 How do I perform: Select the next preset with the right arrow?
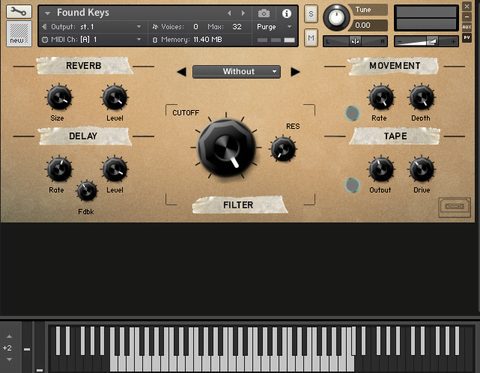click(x=295, y=72)
